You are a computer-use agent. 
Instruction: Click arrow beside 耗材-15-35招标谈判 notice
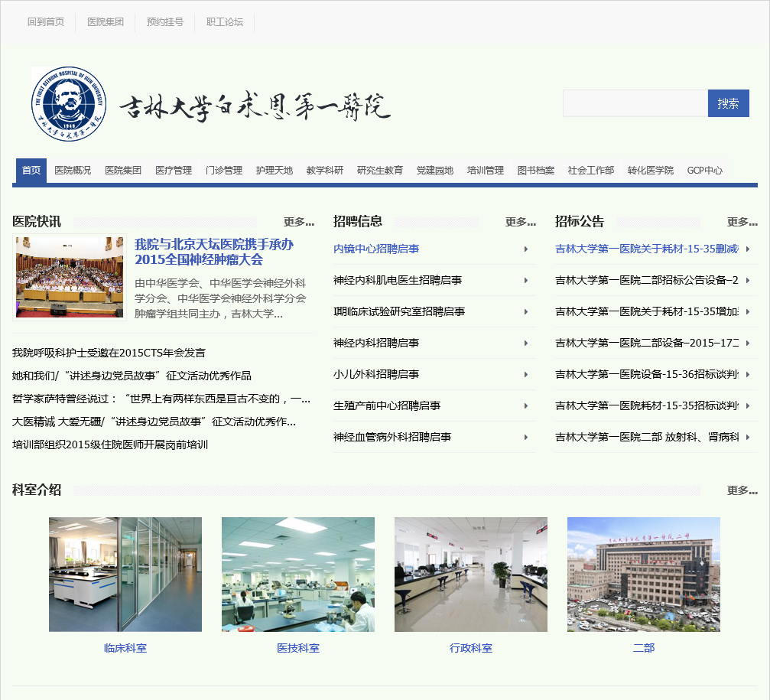(x=748, y=406)
